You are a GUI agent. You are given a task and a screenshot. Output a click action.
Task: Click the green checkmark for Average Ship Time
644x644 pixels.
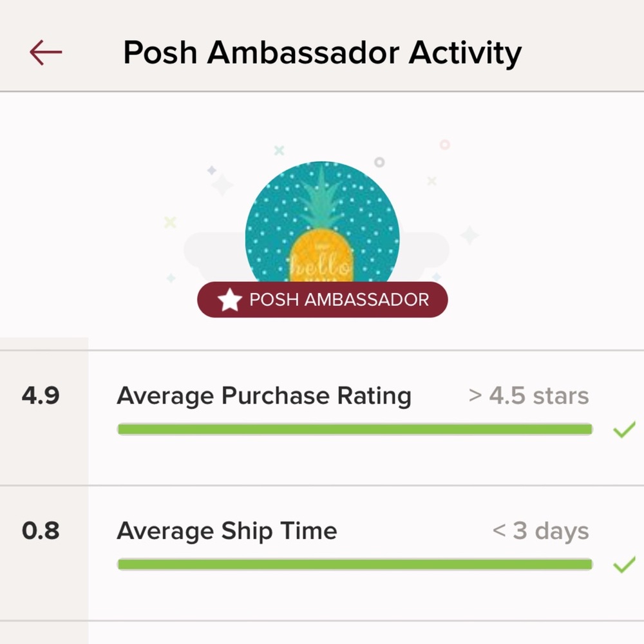(x=623, y=565)
